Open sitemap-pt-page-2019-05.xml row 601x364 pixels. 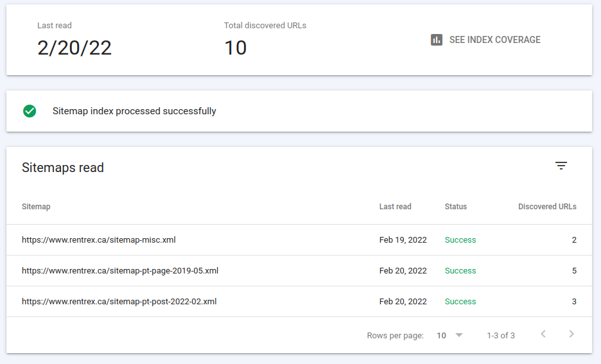tap(299, 270)
